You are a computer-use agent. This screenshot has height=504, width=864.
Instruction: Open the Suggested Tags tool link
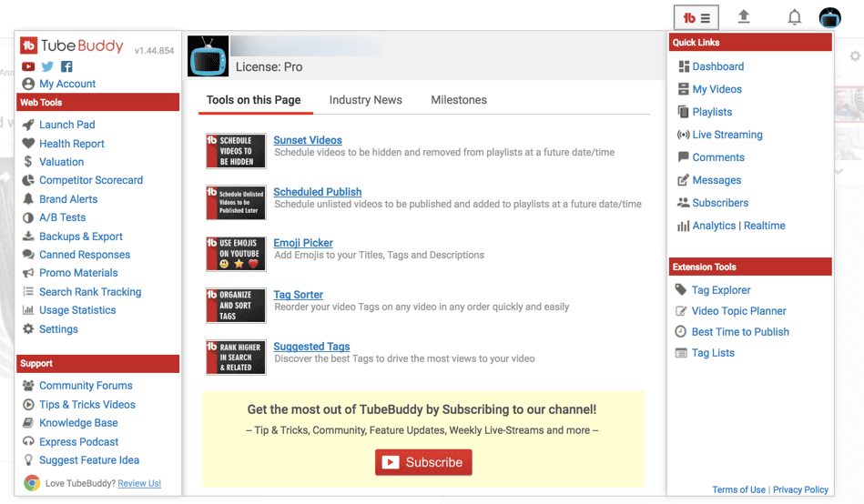[311, 347]
